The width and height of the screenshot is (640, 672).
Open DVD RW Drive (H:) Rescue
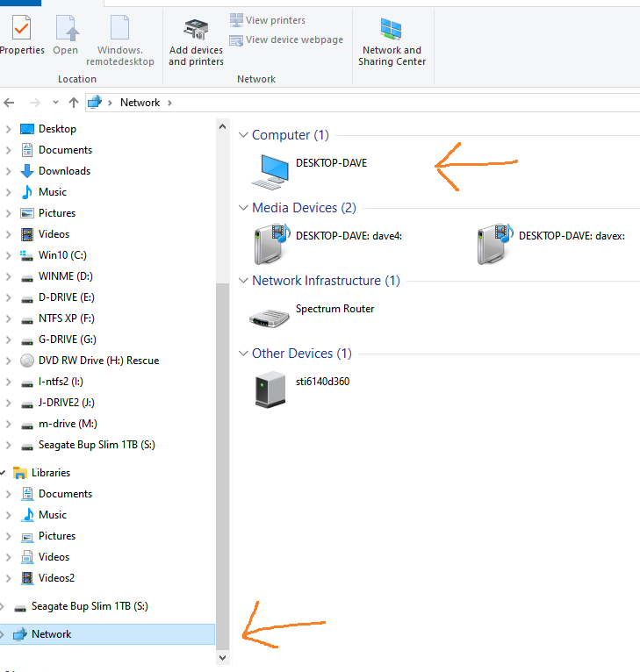(x=98, y=360)
